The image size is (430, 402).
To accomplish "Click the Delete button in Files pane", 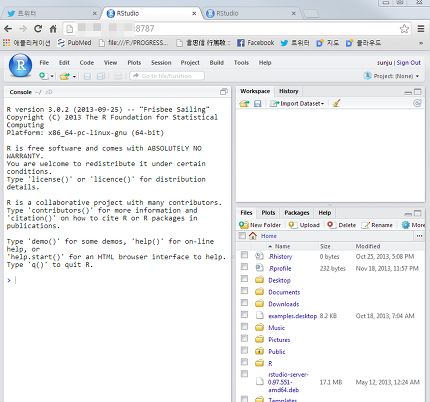I will coord(342,225).
